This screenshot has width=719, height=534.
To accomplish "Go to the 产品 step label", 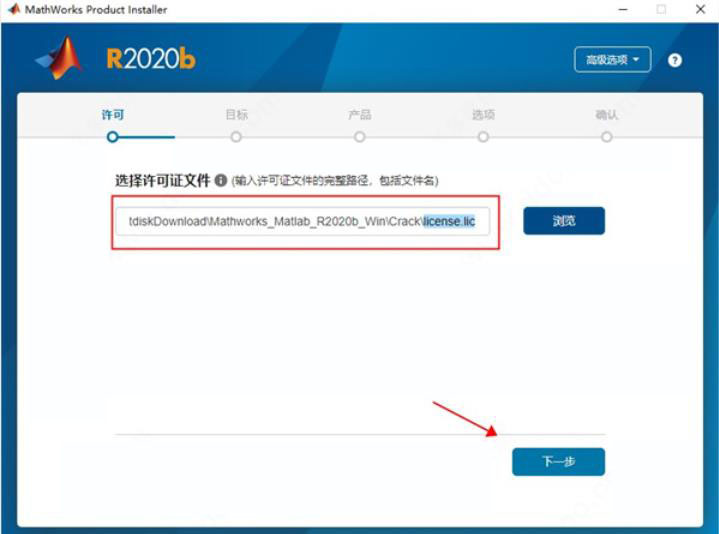I will (x=360, y=115).
